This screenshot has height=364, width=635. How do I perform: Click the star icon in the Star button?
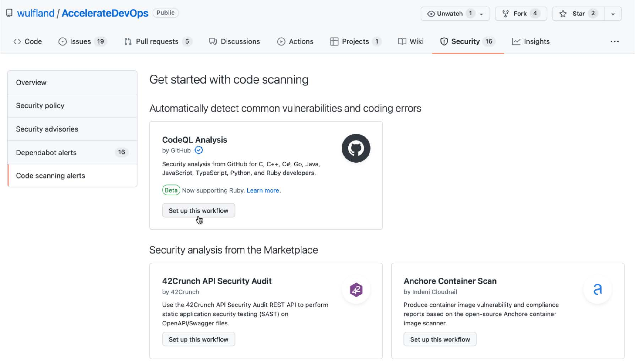(x=563, y=14)
